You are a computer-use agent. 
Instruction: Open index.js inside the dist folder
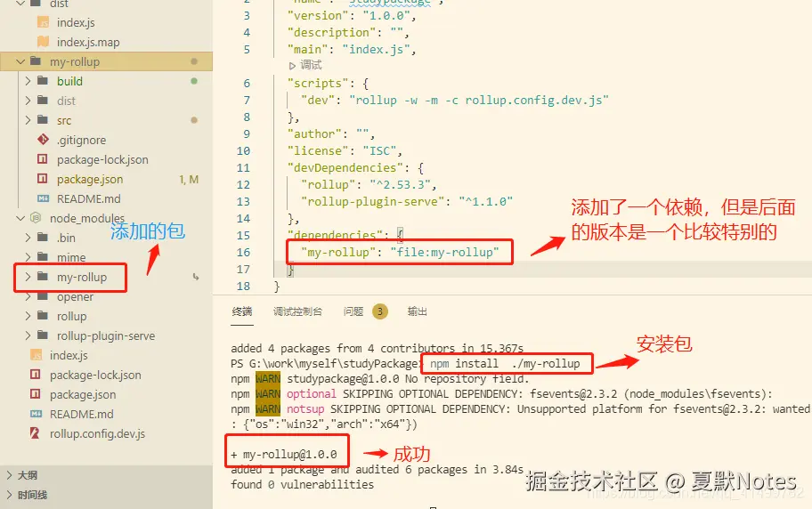76,23
